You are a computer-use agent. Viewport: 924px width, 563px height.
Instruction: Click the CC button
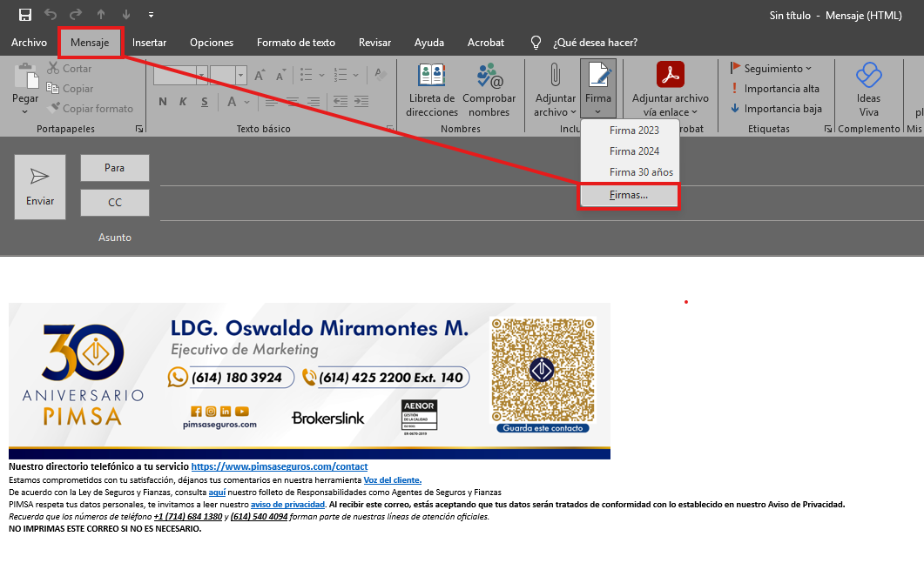[x=115, y=203]
